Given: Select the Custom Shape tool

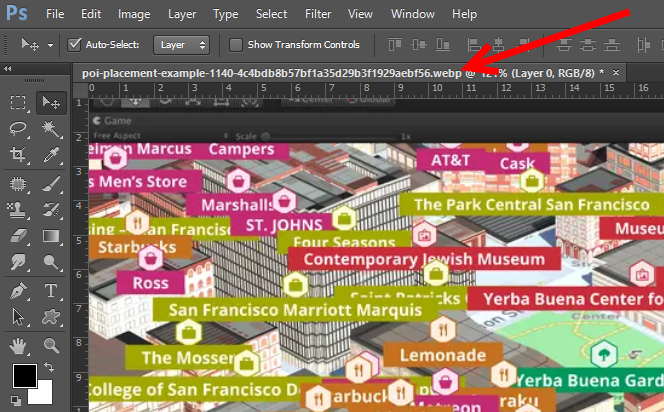Looking at the screenshot, I should 51,317.
